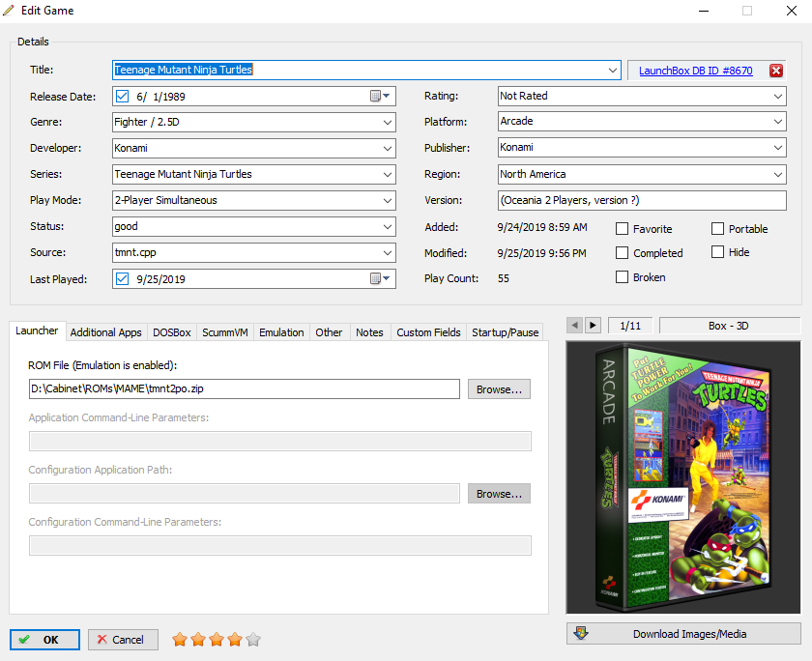Switch to the Additional Apps tab
This screenshot has height=661, width=812.
[x=106, y=332]
